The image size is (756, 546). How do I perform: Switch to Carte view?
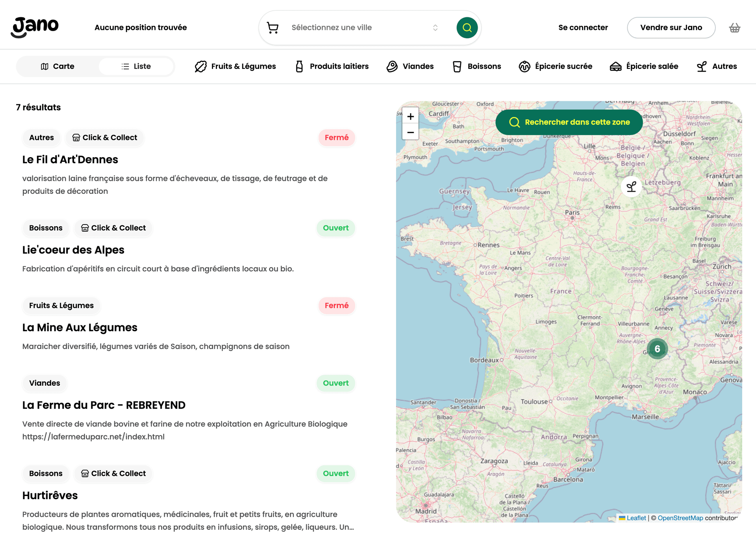point(57,66)
